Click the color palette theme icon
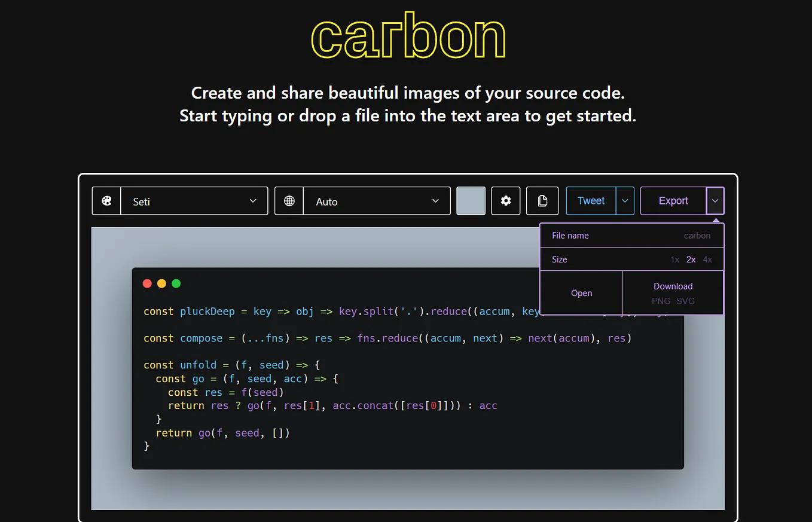Image resolution: width=812 pixels, height=522 pixels. (x=106, y=201)
